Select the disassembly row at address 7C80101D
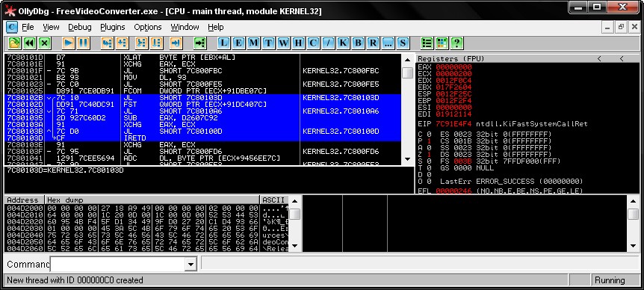This screenshot has width=644, height=290. (203, 58)
